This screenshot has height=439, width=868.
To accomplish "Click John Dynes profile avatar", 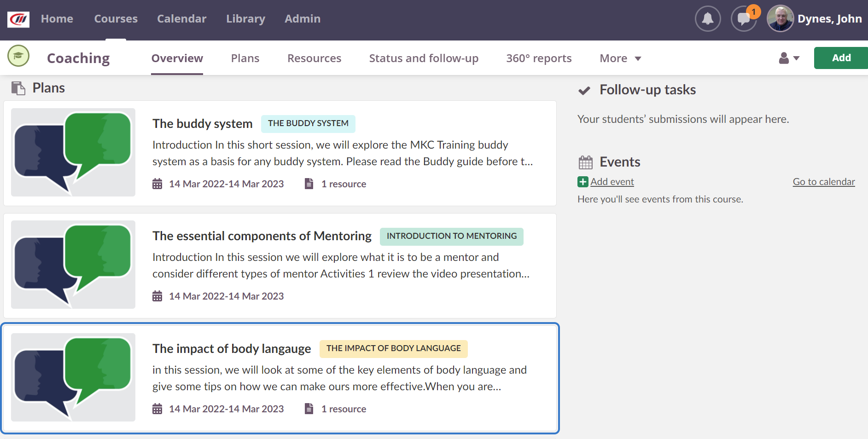I will click(x=780, y=19).
